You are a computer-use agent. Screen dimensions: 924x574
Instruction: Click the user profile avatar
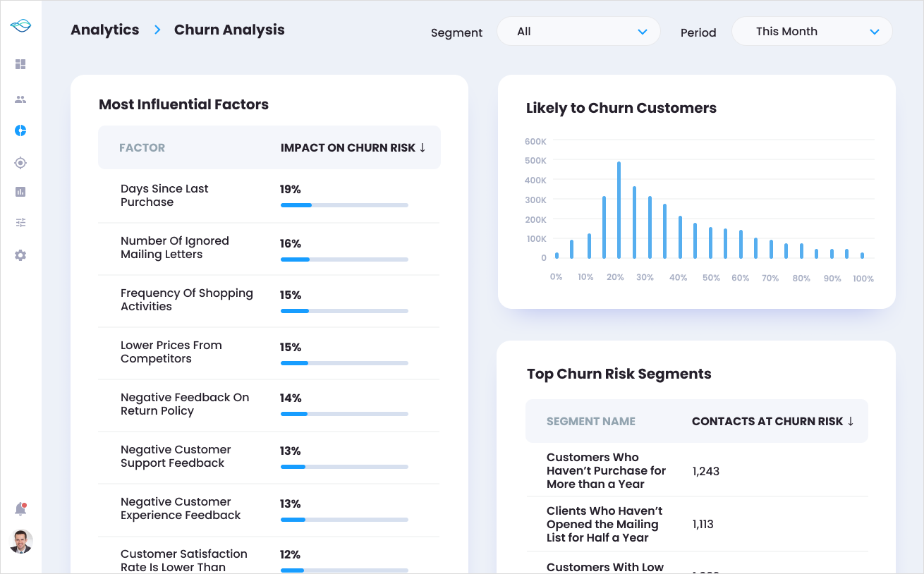point(21,542)
